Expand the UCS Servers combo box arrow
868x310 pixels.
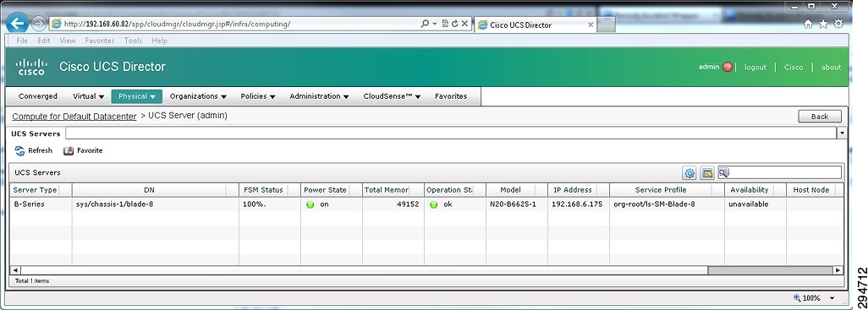click(x=842, y=133)
